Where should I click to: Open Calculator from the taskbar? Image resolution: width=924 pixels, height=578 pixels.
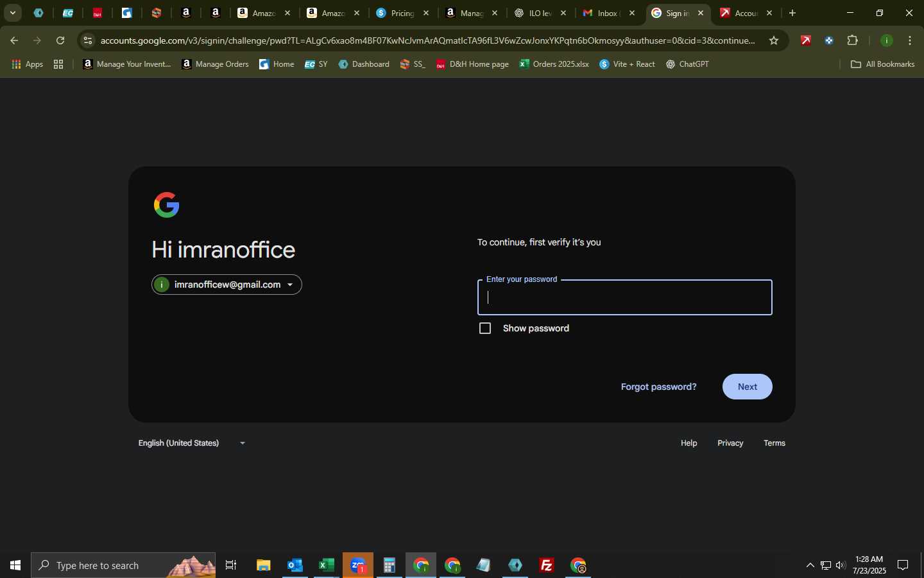pos(389,565)
